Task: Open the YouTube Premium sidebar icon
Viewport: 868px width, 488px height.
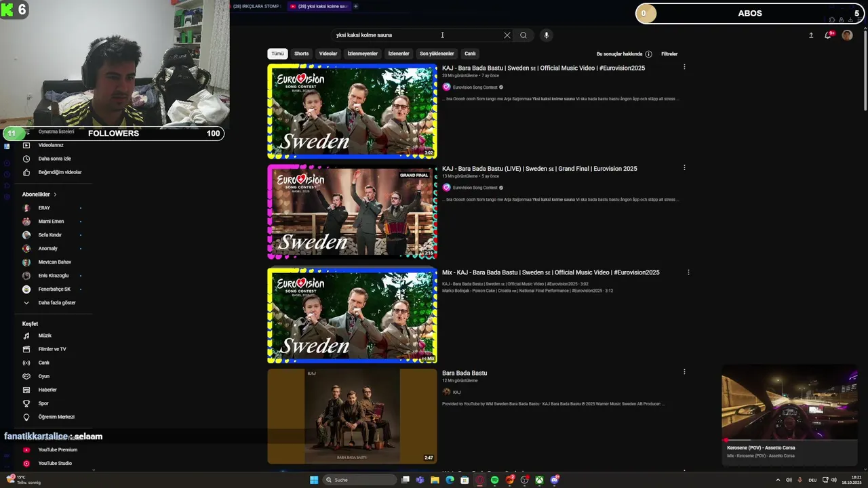Action: 26,450
